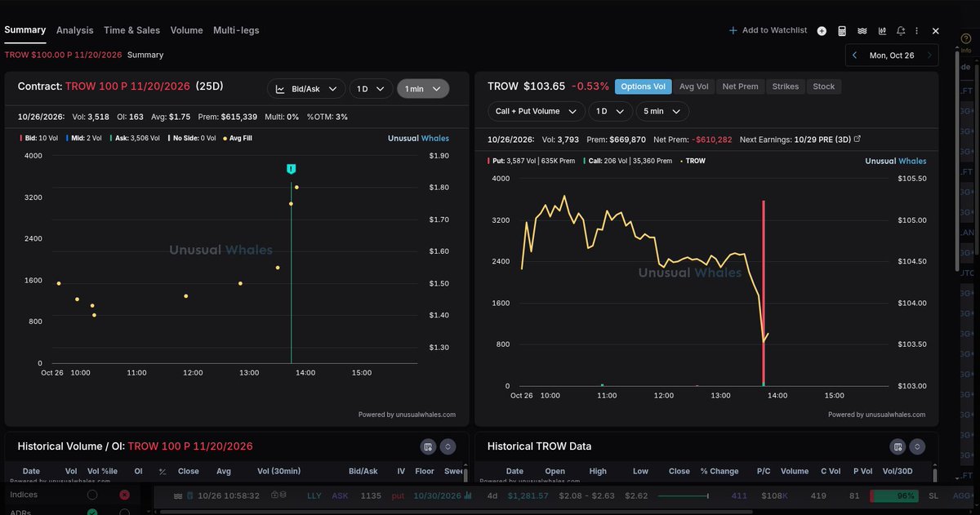980x515 pixels.
Task: Click the LLY ticker in flow row
Action: [x=314, y=495]
